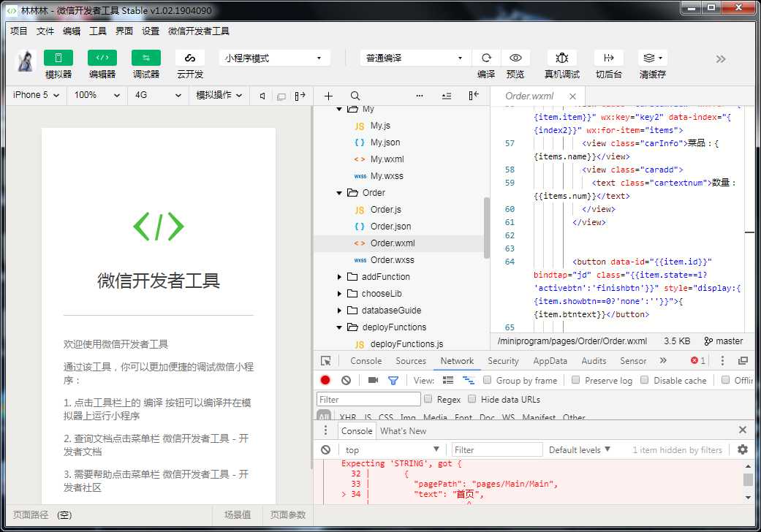Click the master git branch indicator
Image resolution: width=761 pixels, height=532 pixels.
[724, 341]
